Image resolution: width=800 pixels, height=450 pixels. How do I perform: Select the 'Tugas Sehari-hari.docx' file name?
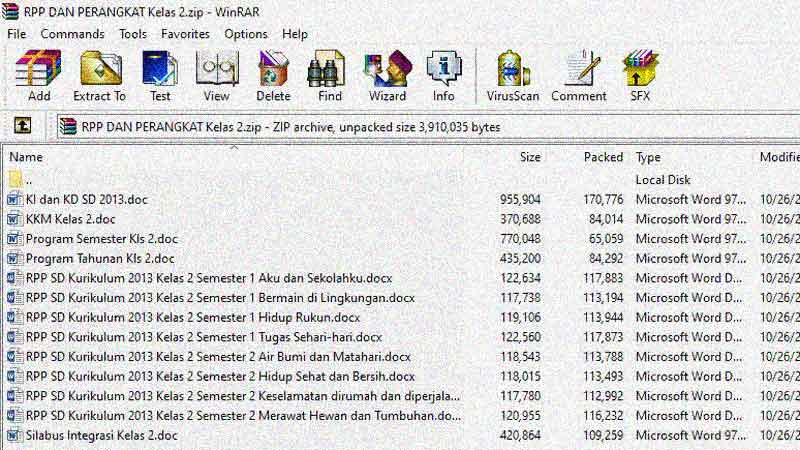(204, 337)
